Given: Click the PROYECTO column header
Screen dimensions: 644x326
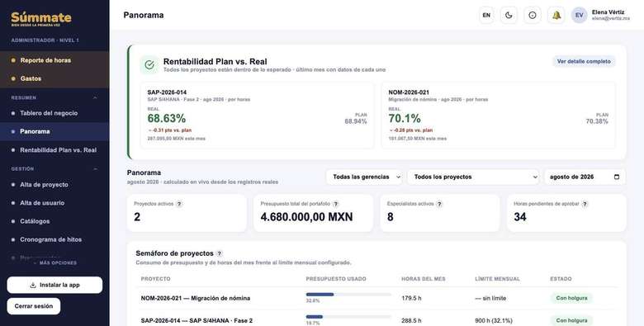Looking at the screenshot, I should click(156, 279).
